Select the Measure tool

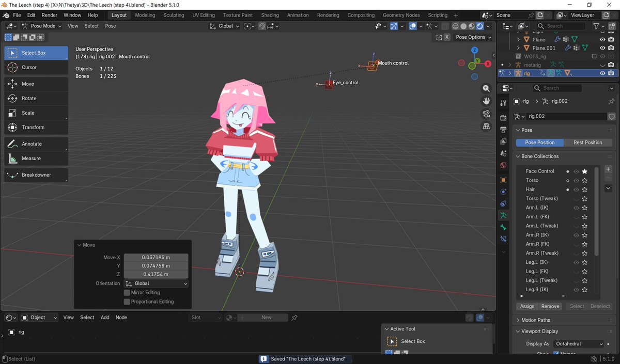click(x=36, y=158)
